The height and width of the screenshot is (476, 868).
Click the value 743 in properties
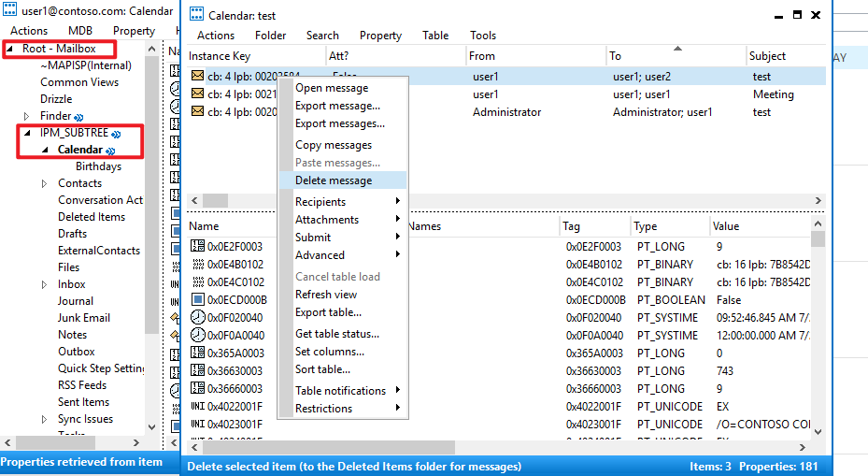click(x=725, y=370)
